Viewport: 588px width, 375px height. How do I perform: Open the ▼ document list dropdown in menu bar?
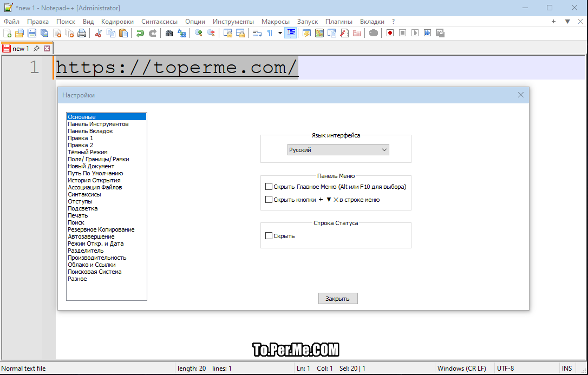pos(567,22)
